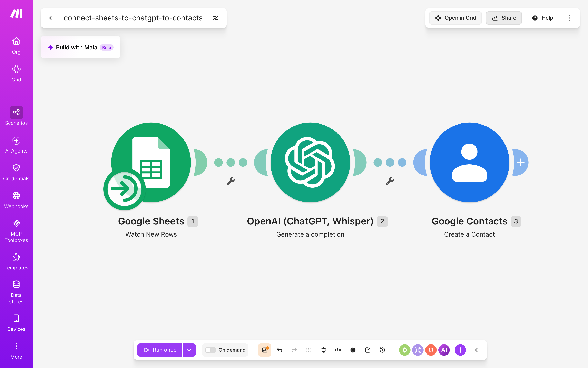
Task: Open the Google Contacts Create a Contact module
Action: pos(469,162)
